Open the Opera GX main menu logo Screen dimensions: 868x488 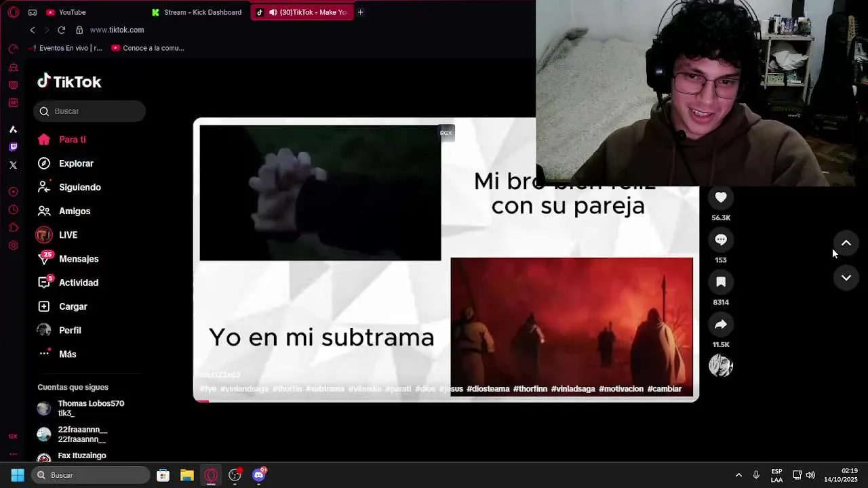(13, 12)
